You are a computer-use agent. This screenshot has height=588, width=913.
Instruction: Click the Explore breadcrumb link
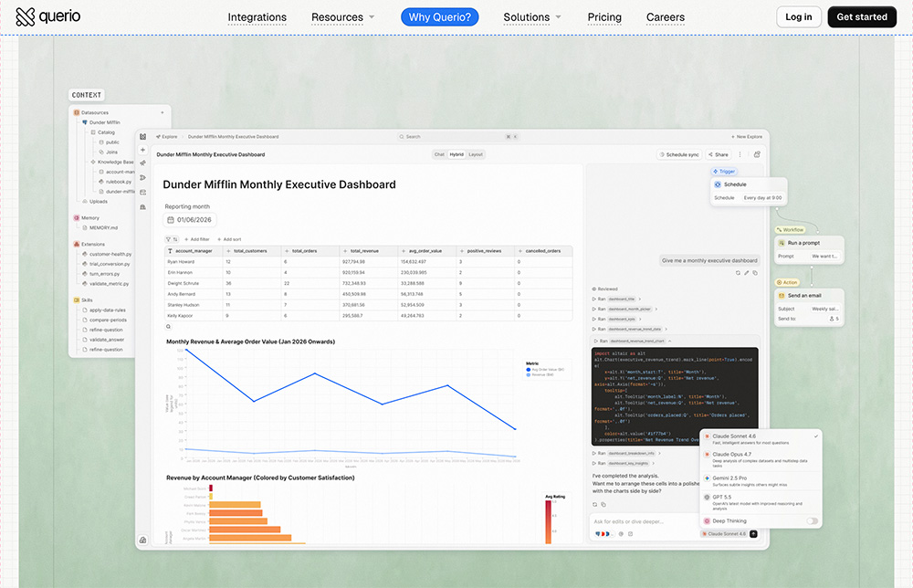pos(166,137)
